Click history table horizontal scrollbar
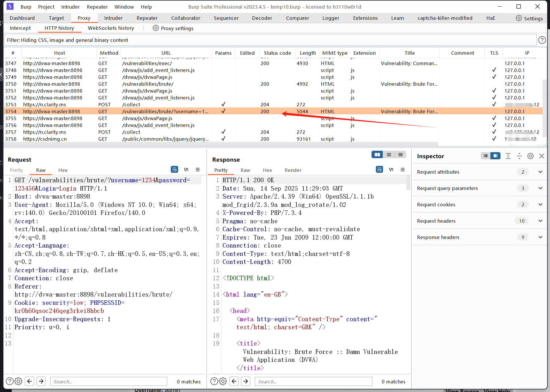550x392 pixels. click(221, 144)
